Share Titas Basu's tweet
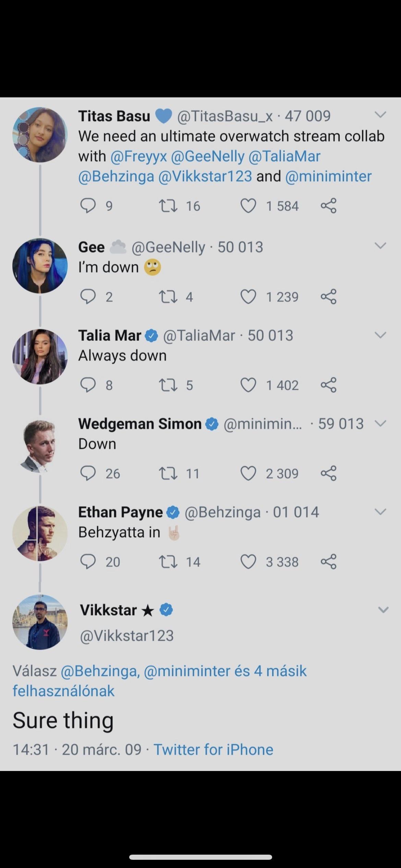This screenshot has width=401, height=868. (329, 206)
